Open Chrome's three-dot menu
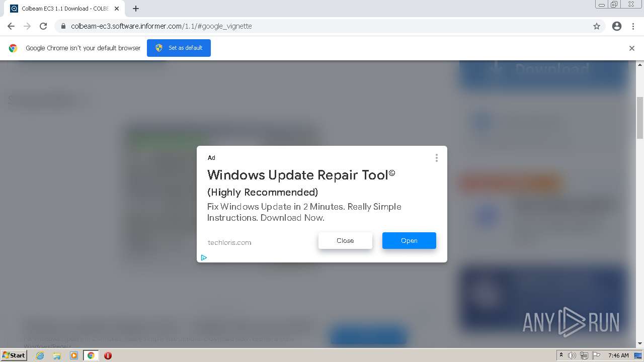This screenshot has height=362, width=644. 633,26
